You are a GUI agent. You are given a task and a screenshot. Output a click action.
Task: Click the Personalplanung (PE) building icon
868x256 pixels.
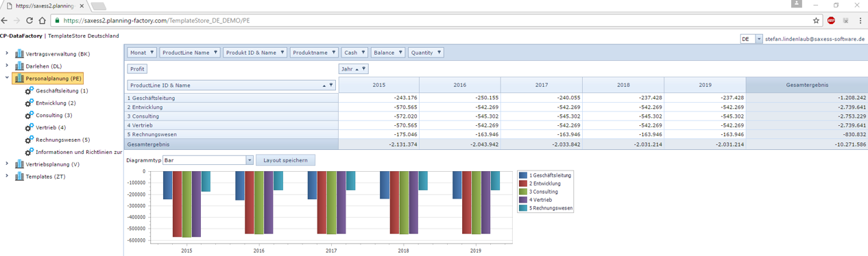[x=19, y=78]
